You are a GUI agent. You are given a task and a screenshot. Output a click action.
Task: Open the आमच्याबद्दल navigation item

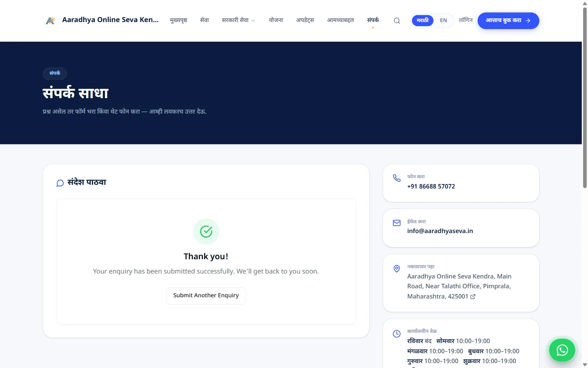[x=341, y=20]
